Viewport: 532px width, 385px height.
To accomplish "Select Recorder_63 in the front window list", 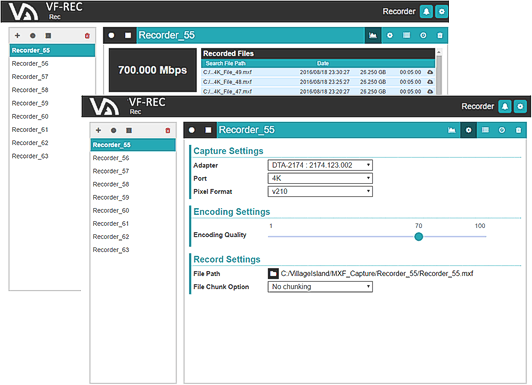I will point(133,250).
